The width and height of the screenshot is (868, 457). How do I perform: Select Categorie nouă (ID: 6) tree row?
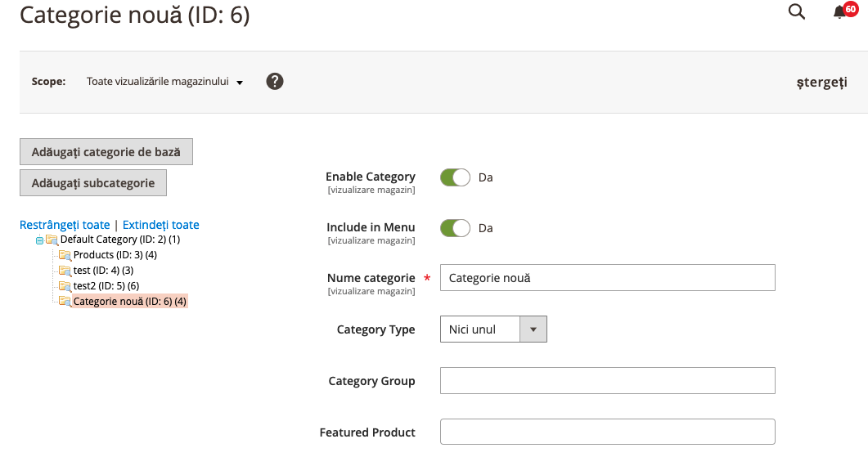(130, 302)
